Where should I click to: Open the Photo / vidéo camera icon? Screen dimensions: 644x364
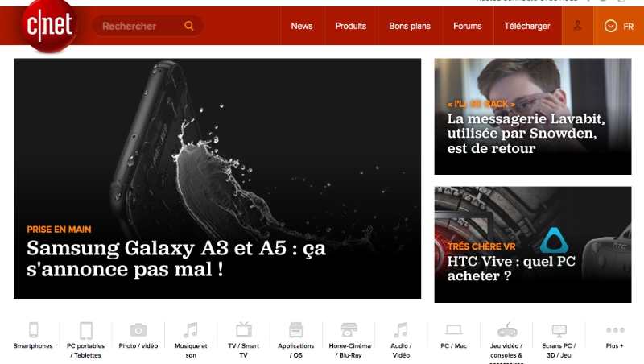click(138, 330)
